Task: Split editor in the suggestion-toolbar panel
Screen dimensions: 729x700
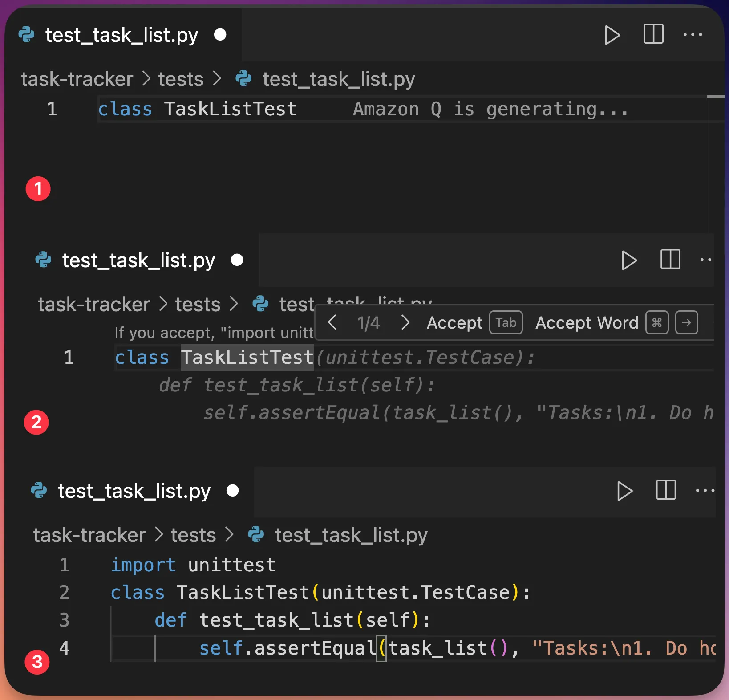Action: (x=670, y=259)
